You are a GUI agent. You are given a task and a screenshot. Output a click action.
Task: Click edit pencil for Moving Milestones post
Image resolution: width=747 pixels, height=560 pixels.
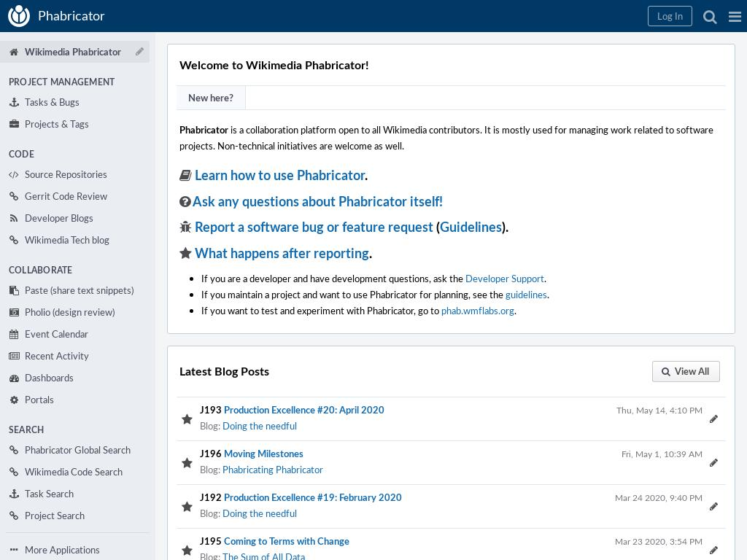(x=713, y=463)
